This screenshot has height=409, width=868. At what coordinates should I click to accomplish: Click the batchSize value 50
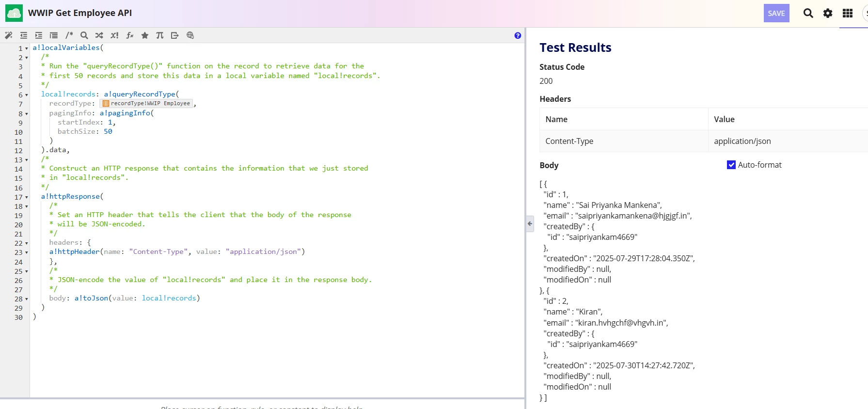(108, 131)
